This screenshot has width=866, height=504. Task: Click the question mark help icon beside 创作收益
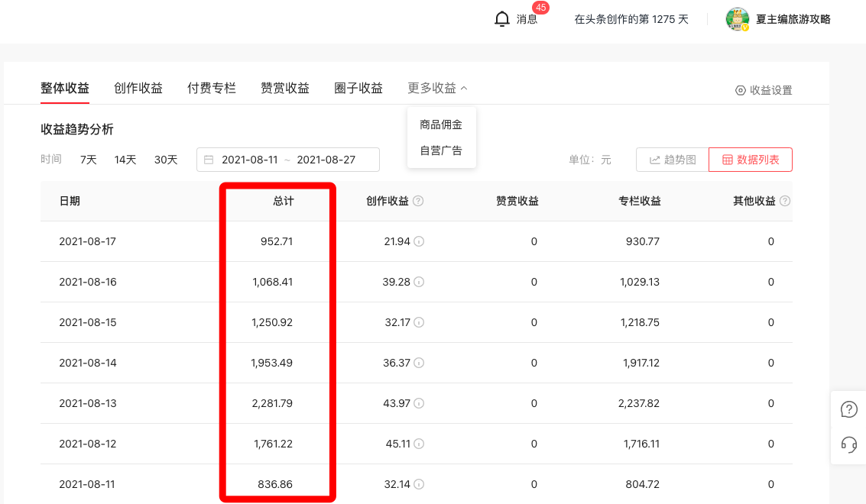(419, 201)
